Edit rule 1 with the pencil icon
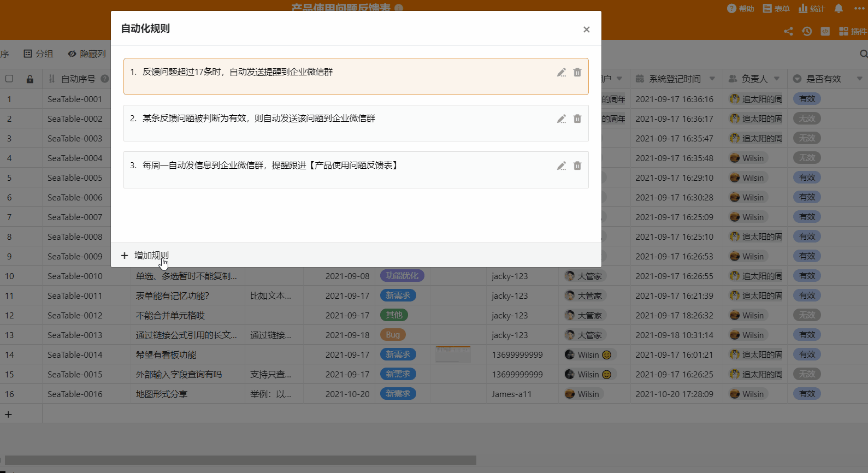This screenshot has width=868, height=473. (561, 72)
